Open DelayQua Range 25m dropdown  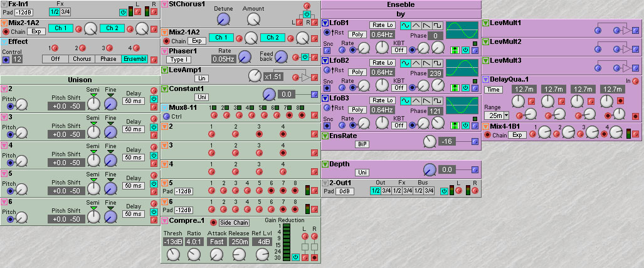(x=495, y=115)
